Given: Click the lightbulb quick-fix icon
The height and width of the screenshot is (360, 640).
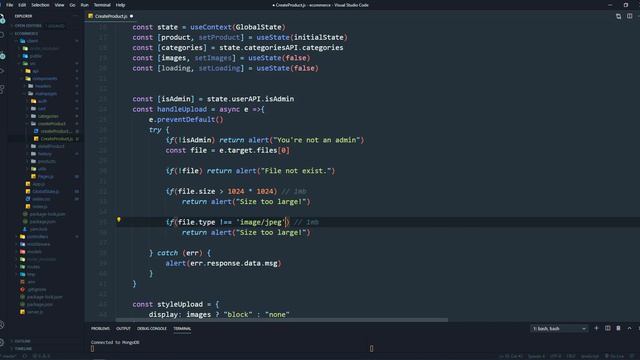Looking at the screenshot, I should pos(119,220).
